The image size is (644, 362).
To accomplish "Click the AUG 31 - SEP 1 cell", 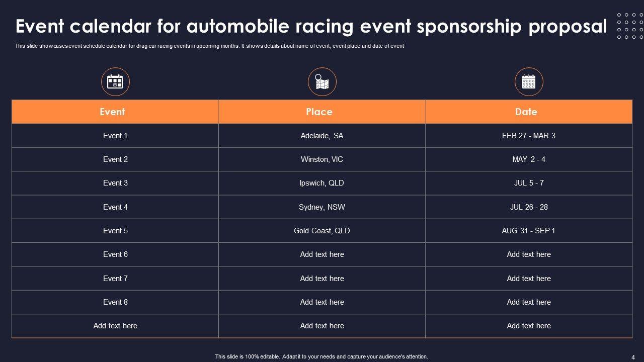I will [529, 231].
